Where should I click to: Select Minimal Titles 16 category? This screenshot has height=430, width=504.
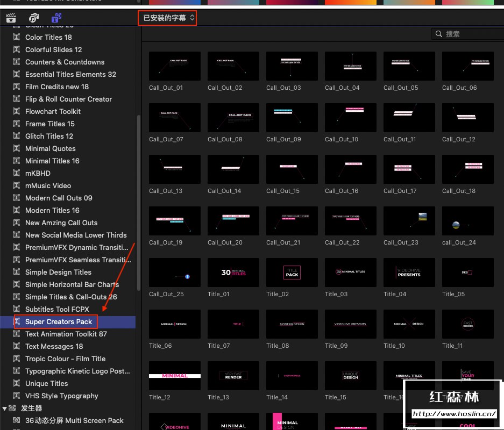52,161
